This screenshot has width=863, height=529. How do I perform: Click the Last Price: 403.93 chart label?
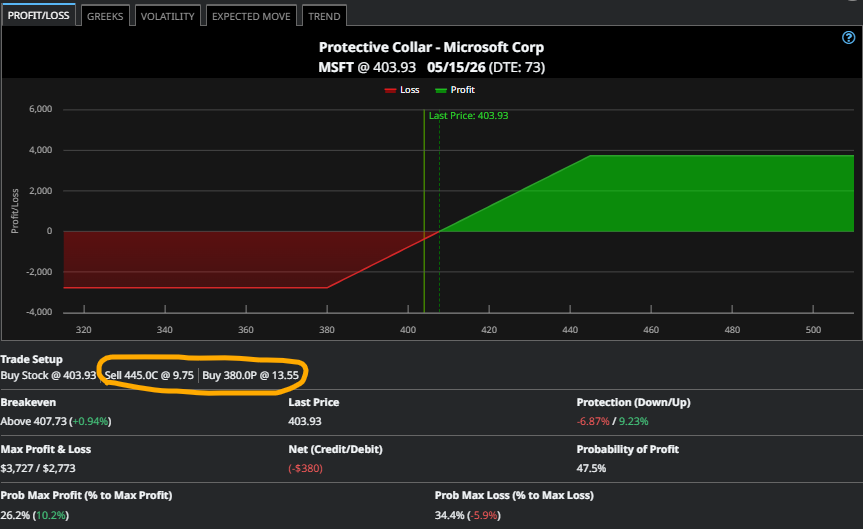point(468,116)
